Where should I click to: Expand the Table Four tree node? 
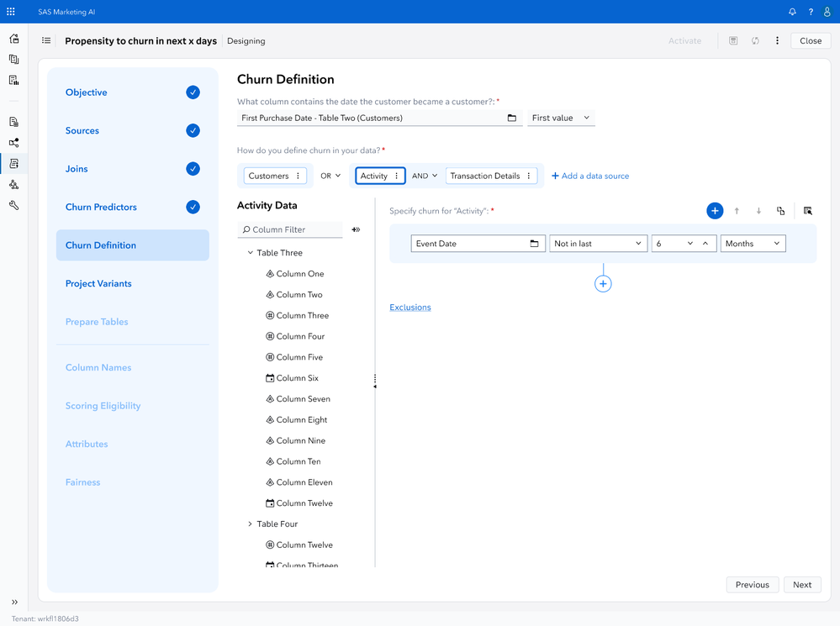tap(250, 524)
